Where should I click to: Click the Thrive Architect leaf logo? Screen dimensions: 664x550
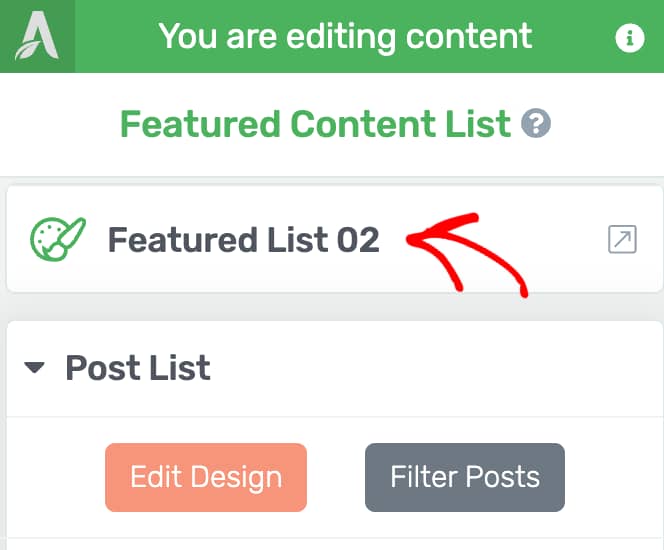point(37,36)
